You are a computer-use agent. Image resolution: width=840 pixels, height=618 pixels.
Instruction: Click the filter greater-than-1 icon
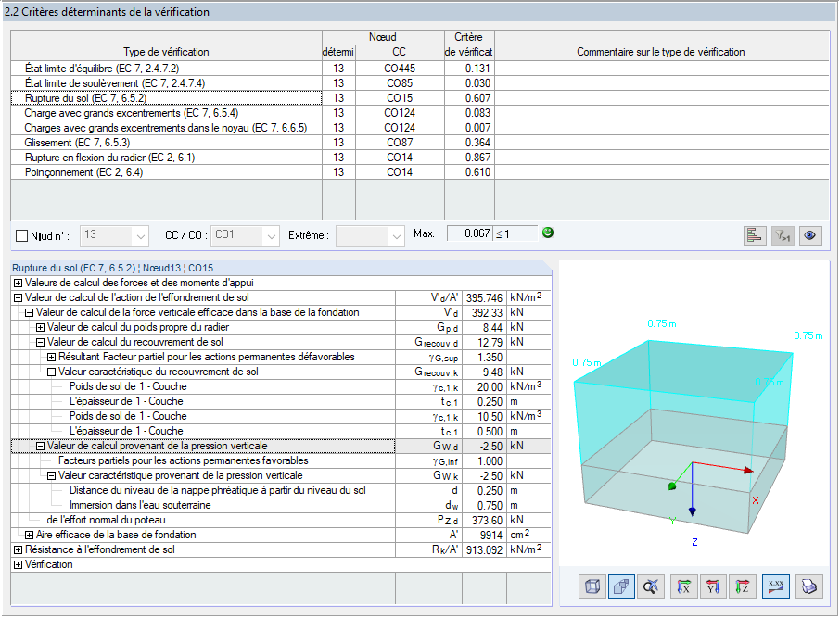[783, 235]
